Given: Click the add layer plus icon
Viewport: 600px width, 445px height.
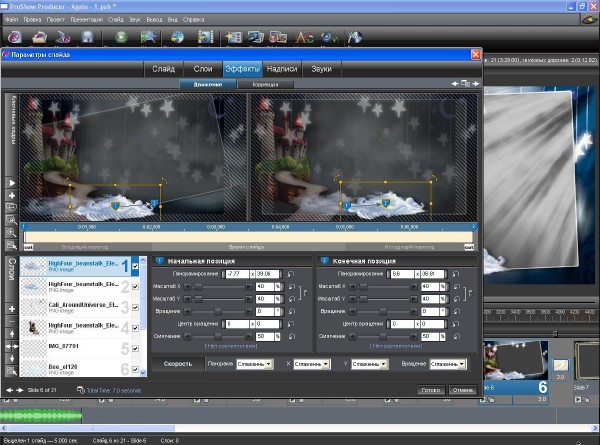Looking at the screenshot, I should pyautogui.click(x=12, y=309).
